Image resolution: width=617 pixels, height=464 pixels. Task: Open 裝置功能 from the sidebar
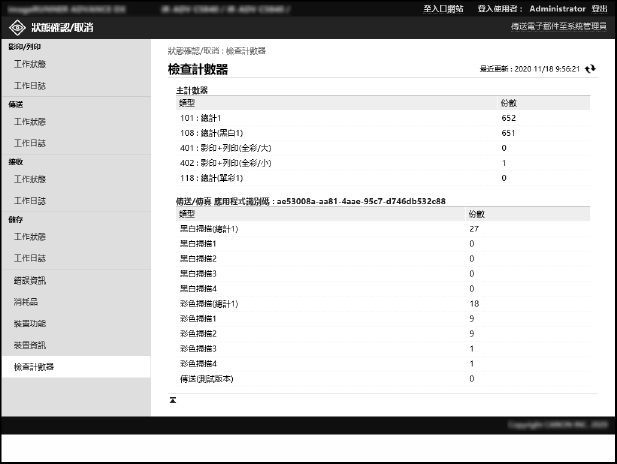coord(30,324)
